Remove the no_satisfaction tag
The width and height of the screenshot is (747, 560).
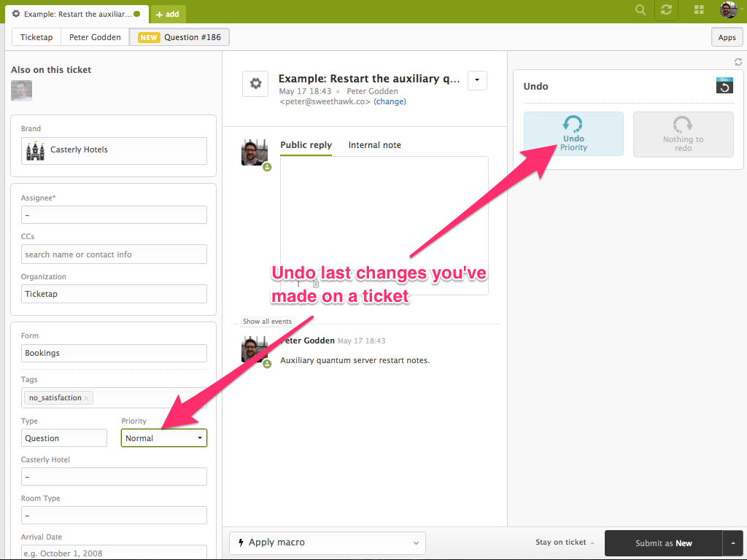(86, 398)
